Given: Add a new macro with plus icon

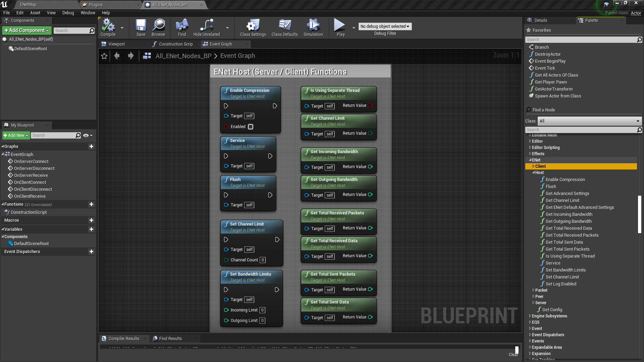Looking at the screenshot, I should (91, 220).
